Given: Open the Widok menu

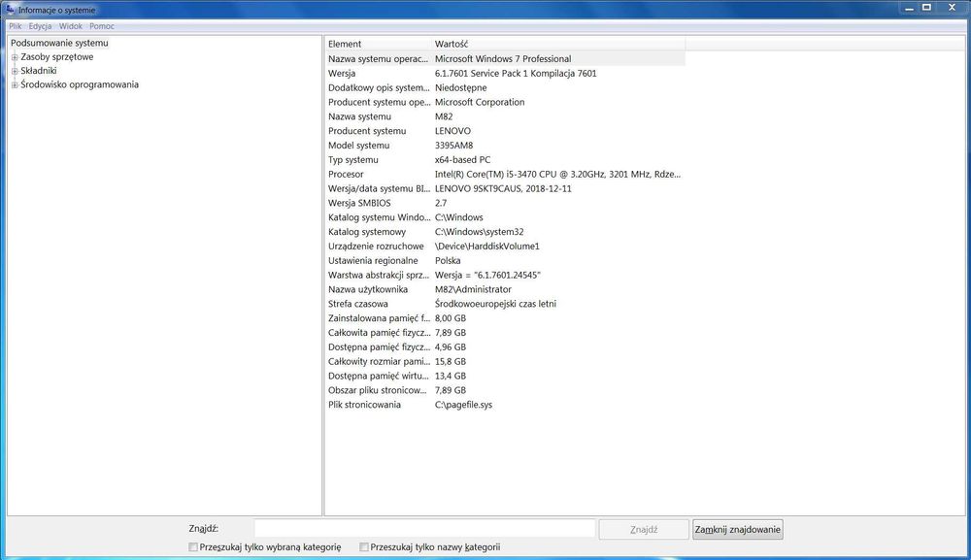Looking at the screenshot, I should click(x=71, y=26).
